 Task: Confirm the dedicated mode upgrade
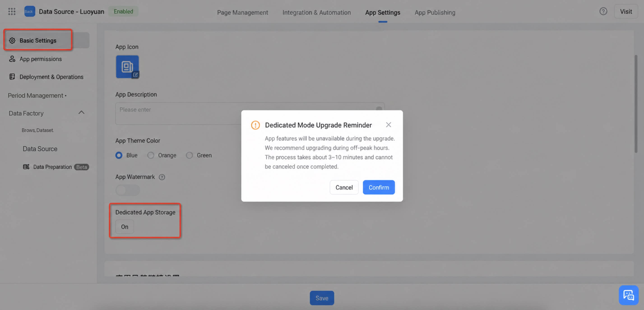[x=379, y=187]
